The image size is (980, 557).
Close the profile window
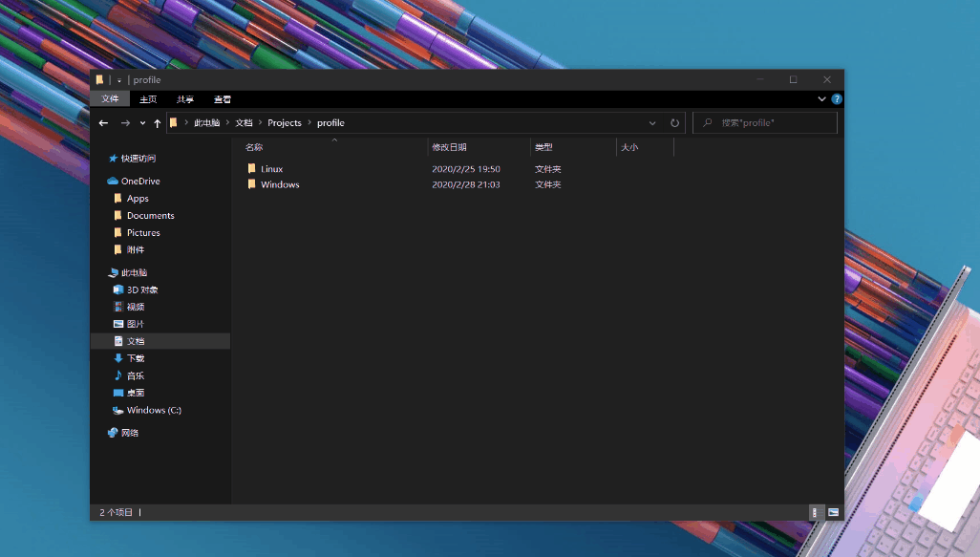pyautogui.click(x=827, y=80)
